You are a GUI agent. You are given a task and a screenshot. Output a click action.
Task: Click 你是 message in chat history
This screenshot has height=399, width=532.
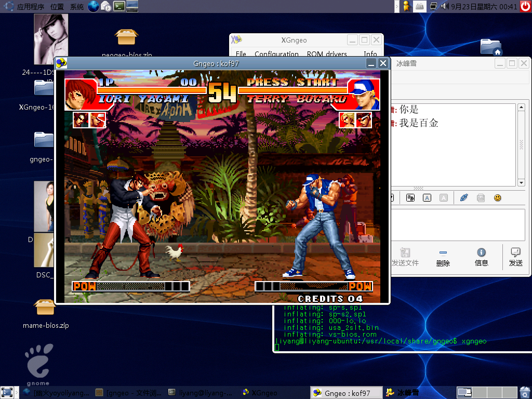pyautogui.click(x=409, y=109)
